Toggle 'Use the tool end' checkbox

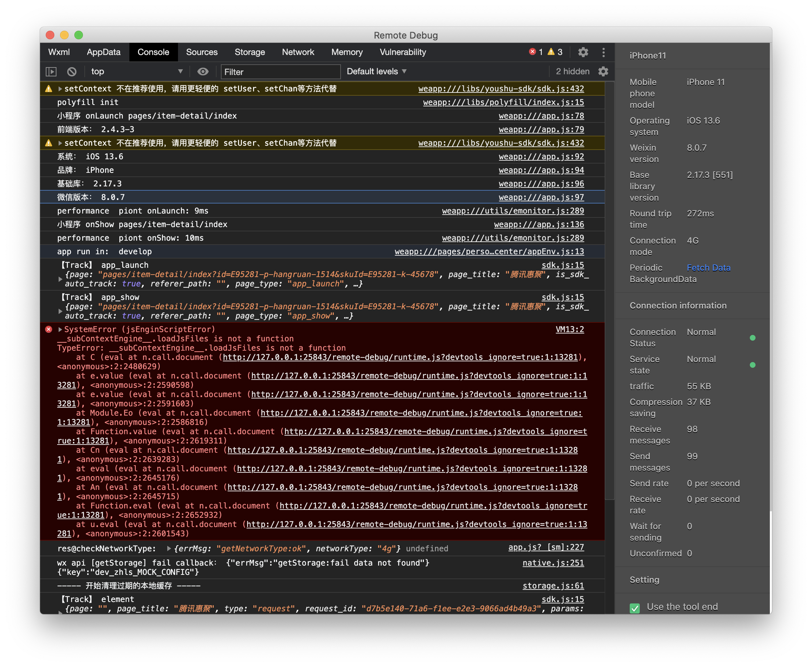635,608
